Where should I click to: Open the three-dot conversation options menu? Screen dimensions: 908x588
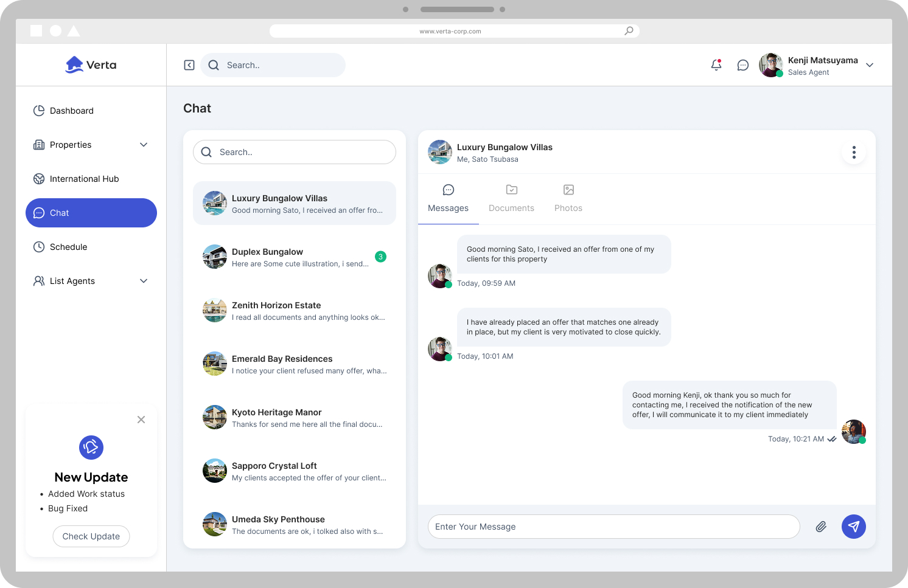854,152
